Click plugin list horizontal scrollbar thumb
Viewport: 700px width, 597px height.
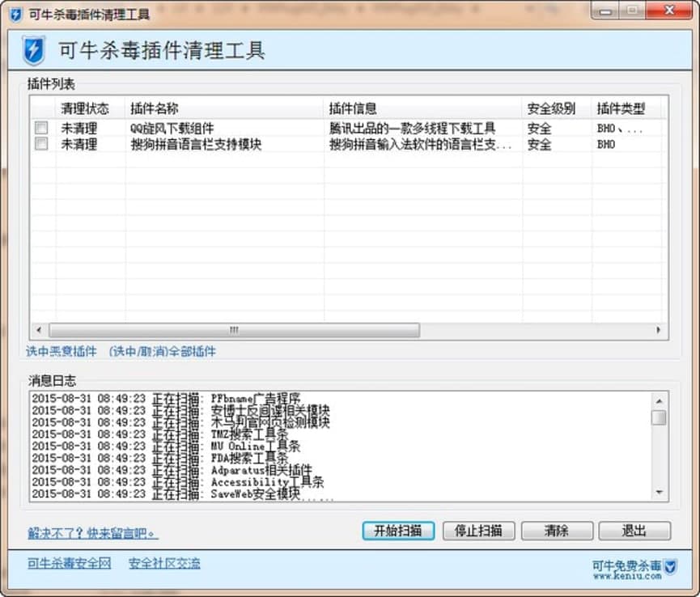234,330
